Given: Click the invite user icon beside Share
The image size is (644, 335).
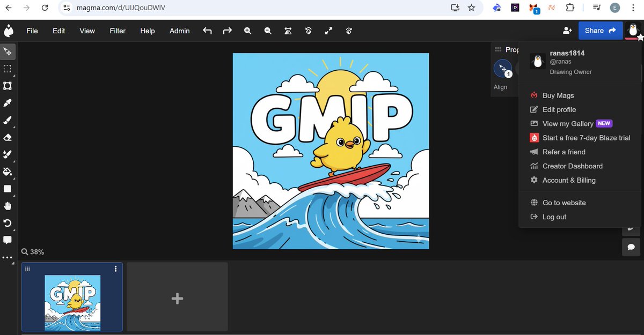Looking at the screenshot, I should coord(567,31).
